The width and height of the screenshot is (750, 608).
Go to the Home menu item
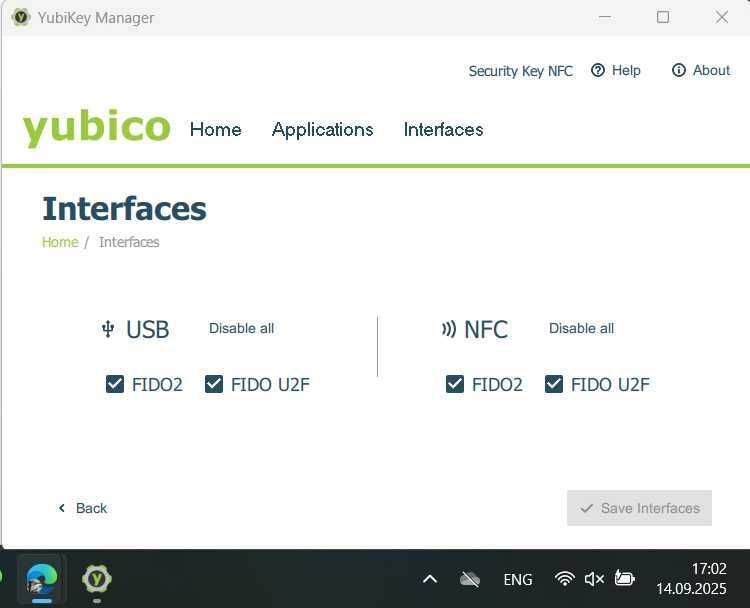(216, 129)
